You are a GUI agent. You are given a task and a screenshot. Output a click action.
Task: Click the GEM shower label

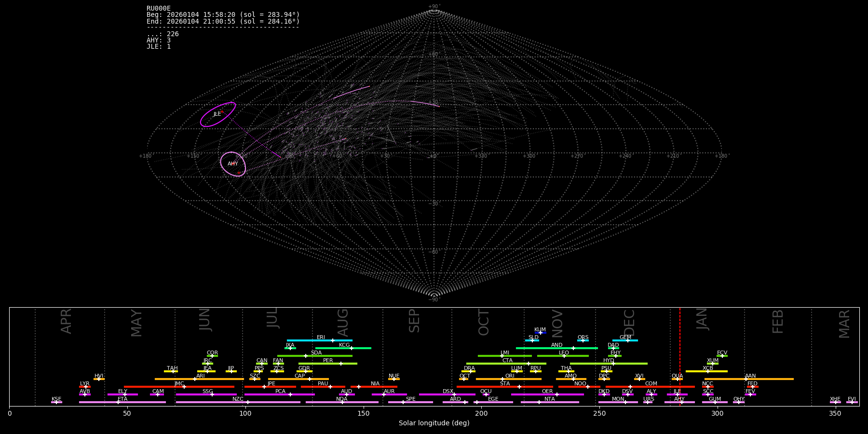point(625,338)
